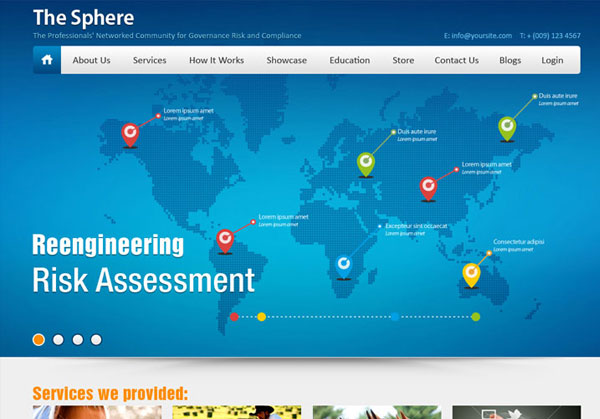Image resolution: width=600 pixels, height=419 pixels.
Task: Open the About Us menu item
Action: click(x=91, y=60)
